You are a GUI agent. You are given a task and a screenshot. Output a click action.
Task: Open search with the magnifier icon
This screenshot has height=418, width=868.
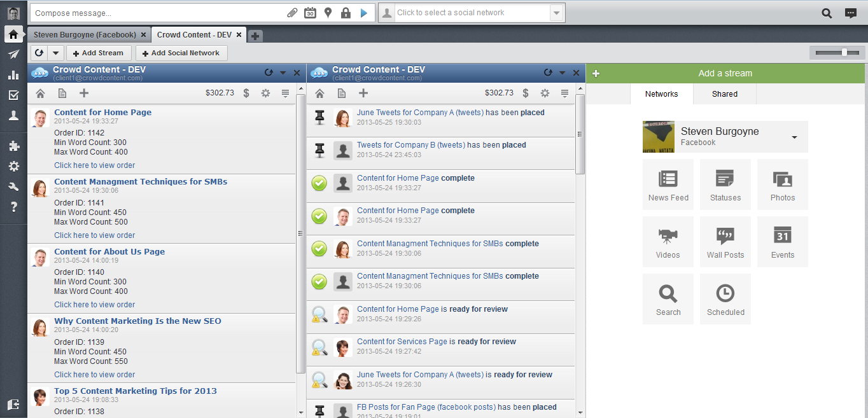point(826,12)
